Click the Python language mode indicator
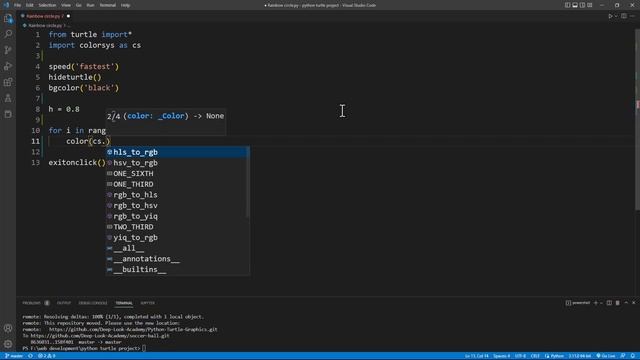Image resolution: width=640 pixels, height=360 pixels. point(554,356)
